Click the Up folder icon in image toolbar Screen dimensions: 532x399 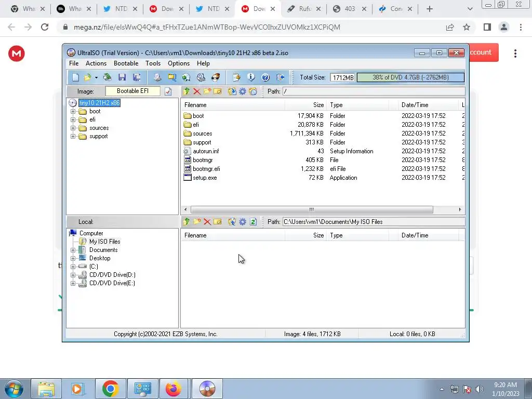(x=187, y=91)
